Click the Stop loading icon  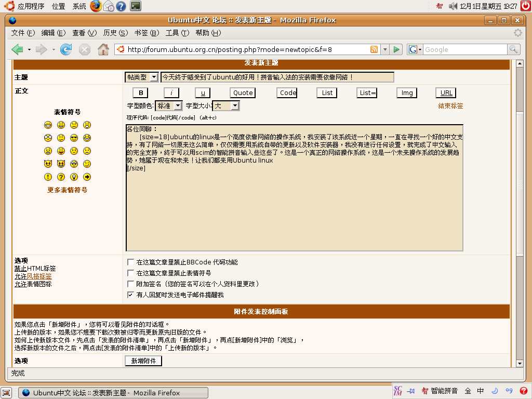(x=85, y=50)
